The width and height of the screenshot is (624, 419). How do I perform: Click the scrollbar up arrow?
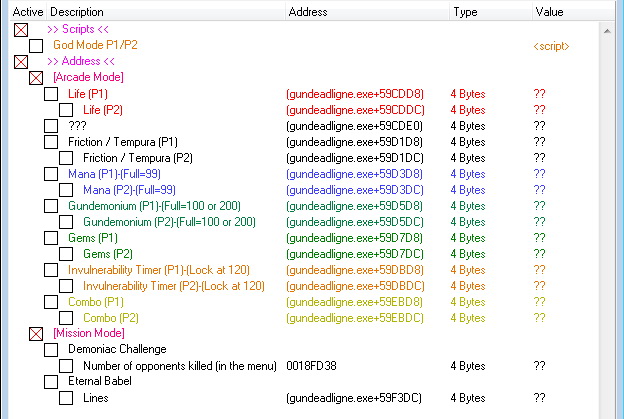tap(607, 31)
